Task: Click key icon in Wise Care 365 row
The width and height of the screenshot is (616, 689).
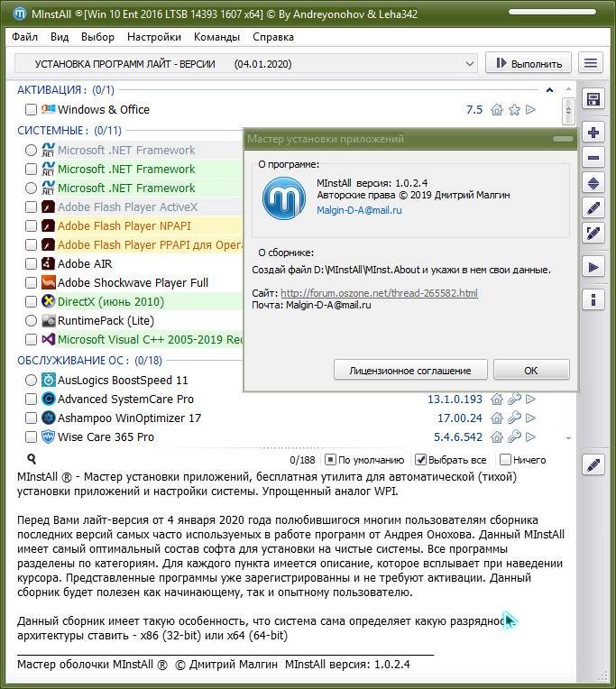Action: click(514, 436)
